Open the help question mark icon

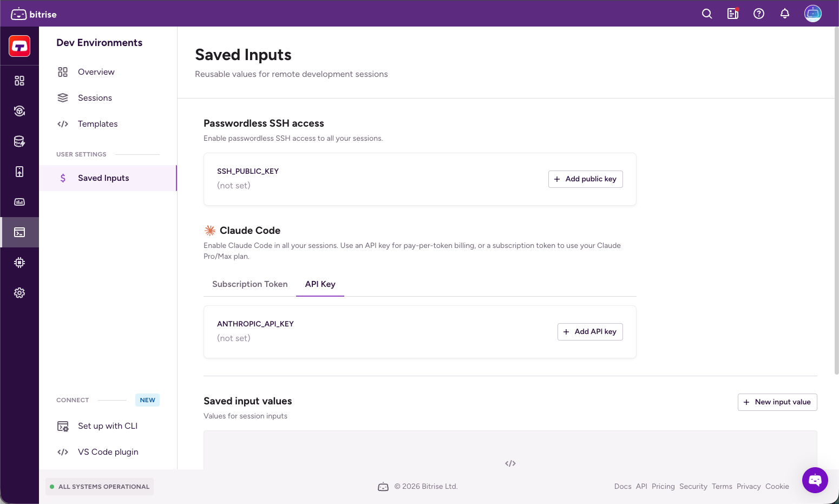(759, 14)
